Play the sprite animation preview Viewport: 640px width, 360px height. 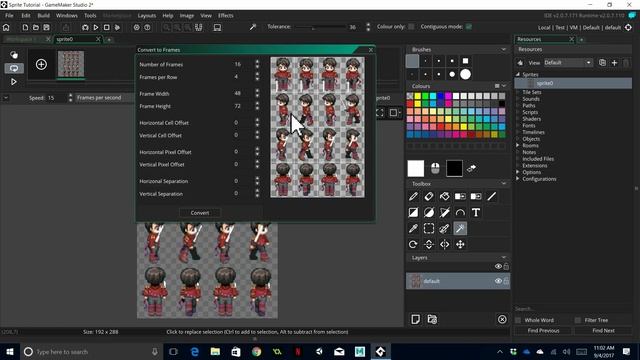[x=13, y=82]
